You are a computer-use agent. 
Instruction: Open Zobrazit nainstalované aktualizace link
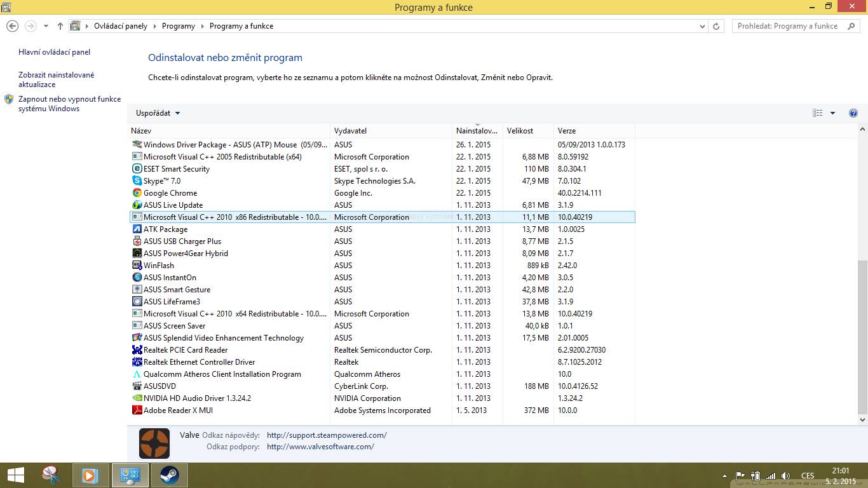click(57, 79)
